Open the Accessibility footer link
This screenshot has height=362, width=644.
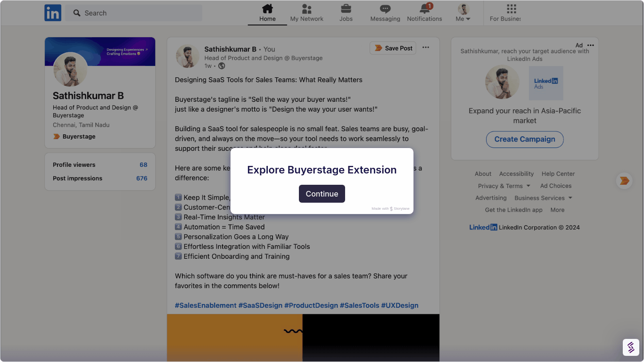(x=517, y=174)
